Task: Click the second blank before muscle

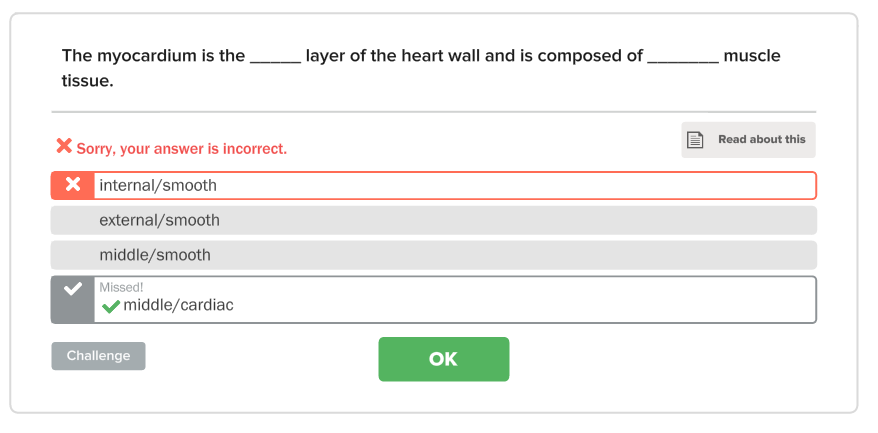Action: click(x=683, y=56)
